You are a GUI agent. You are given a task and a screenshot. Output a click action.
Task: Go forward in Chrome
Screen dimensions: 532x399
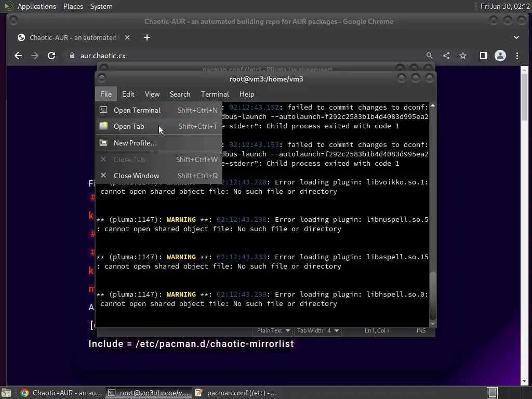(35, 56)
